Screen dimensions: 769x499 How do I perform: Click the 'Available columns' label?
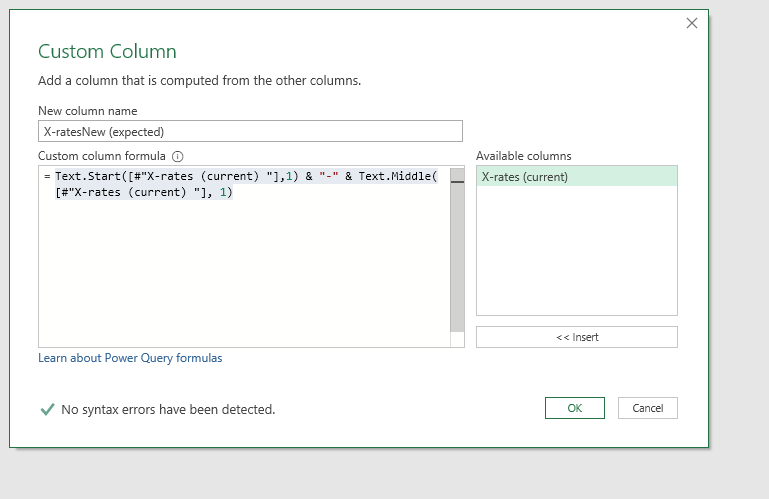click(524, 156)
